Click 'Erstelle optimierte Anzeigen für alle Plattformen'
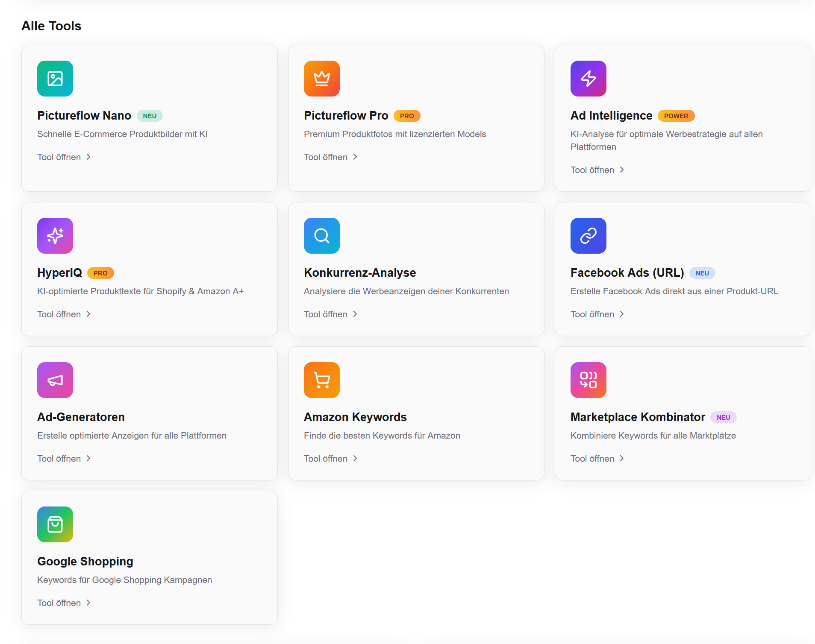Screen dimensions: 815x644 point(132,436)
